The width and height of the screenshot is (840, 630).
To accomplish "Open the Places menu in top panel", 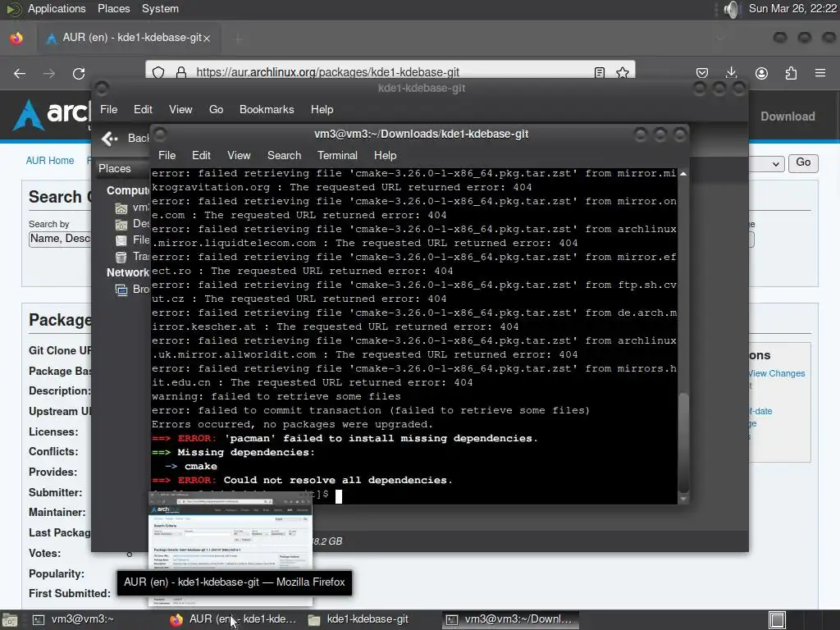I will coord(113,8).
